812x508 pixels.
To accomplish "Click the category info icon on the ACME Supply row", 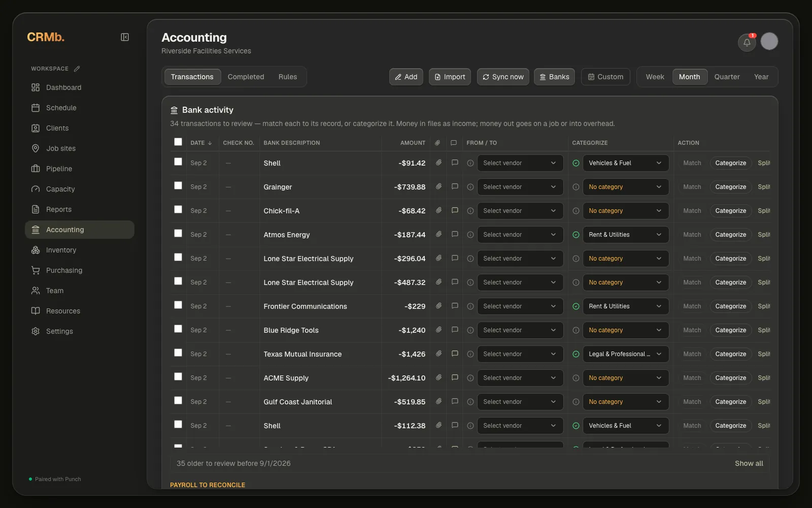I will (576, 378).
